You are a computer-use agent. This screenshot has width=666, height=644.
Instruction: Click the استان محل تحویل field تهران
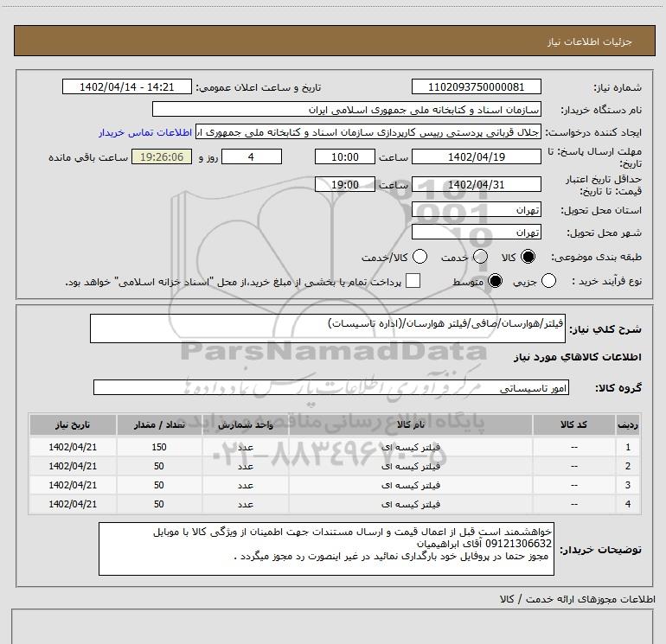476,209
